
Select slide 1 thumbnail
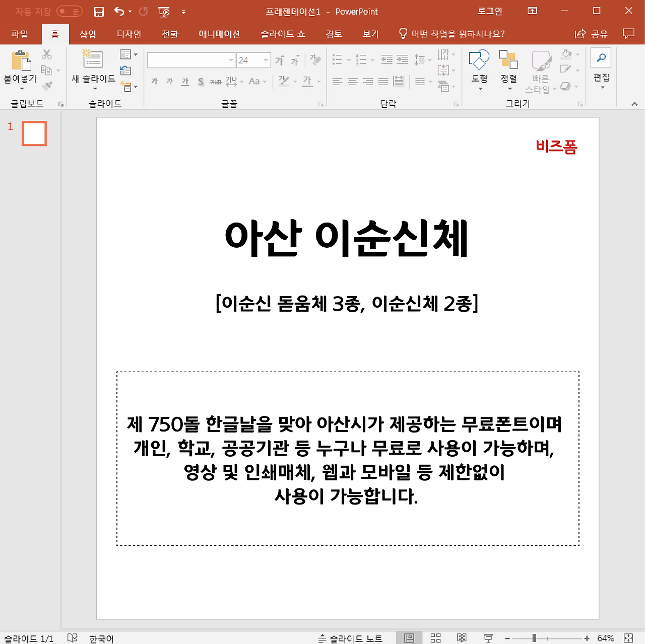coord(33,133)
